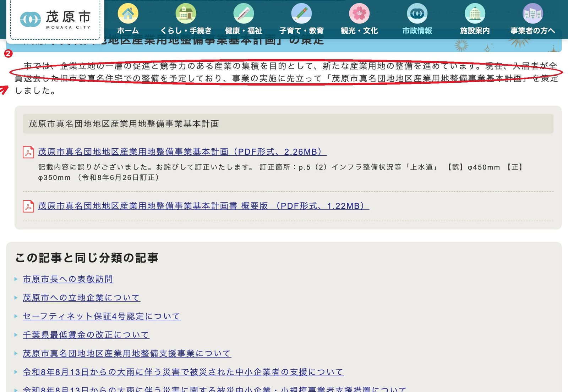Select the 事業者の方へ menu label
568x392 pixels.
coord(533,31)
